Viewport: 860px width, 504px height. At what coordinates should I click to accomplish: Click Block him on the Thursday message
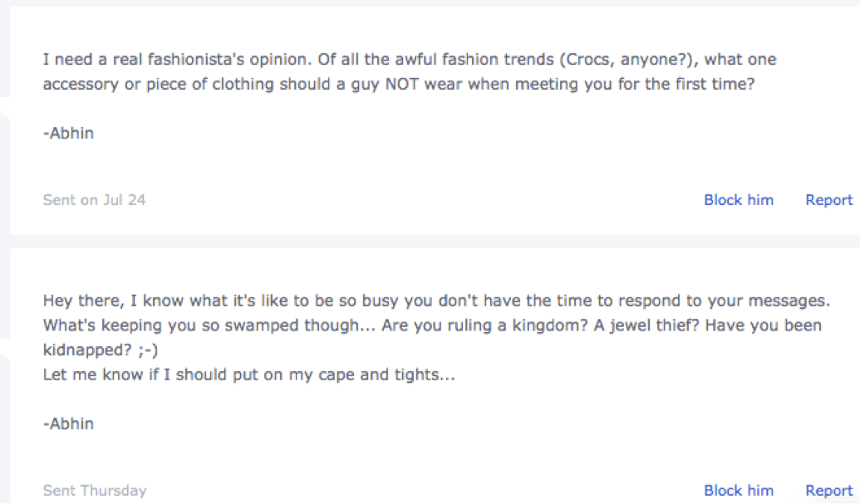pos(738,491)
